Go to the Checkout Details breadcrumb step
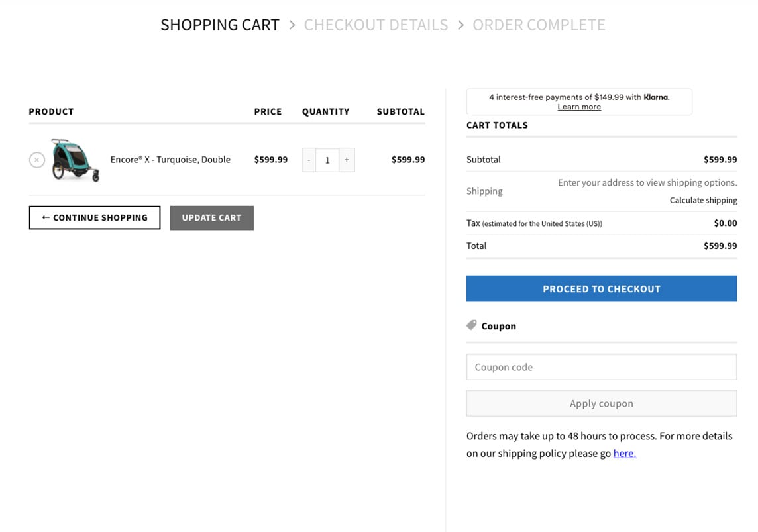Image resolution: width=758 pixels, height=532 pixels. [376, 25]
